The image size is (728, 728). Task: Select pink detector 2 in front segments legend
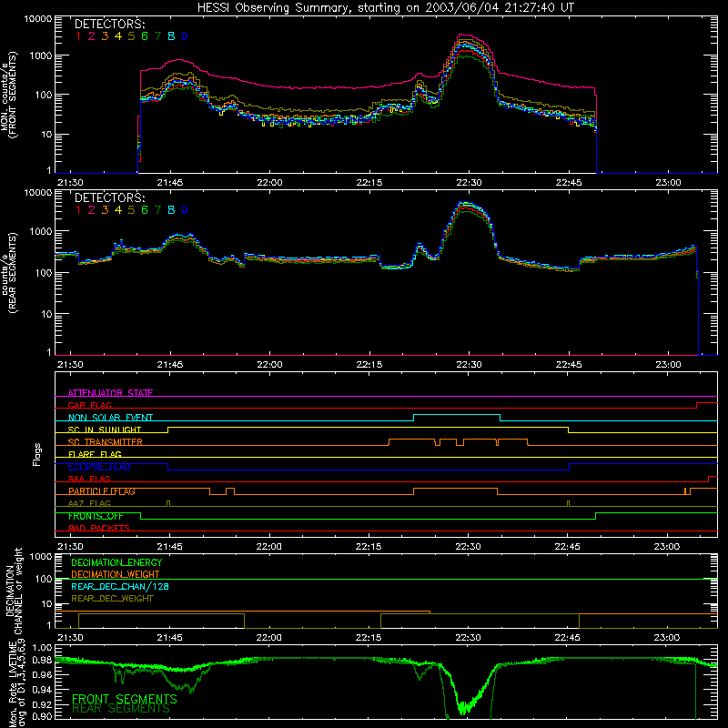(92, 36)
